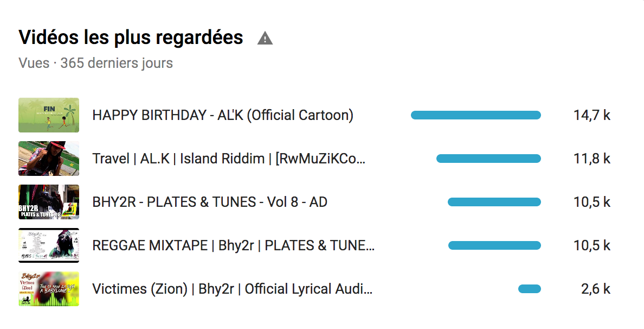The height and width of the screenshot is (329, 644).
Task: Open BHY2R - PLATES & TUNES - Vol 8 title
Action: [x=210, y=202]
